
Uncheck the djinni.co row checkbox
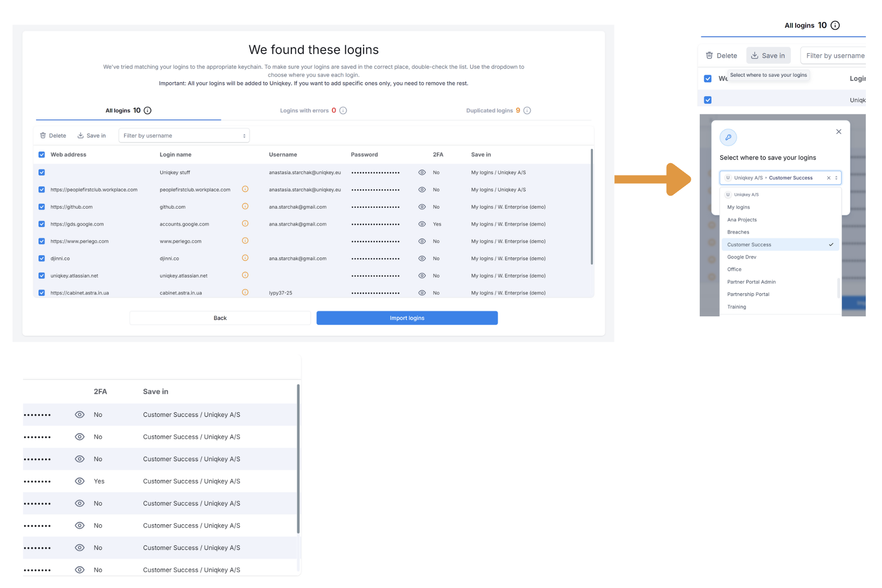point(42,258)
